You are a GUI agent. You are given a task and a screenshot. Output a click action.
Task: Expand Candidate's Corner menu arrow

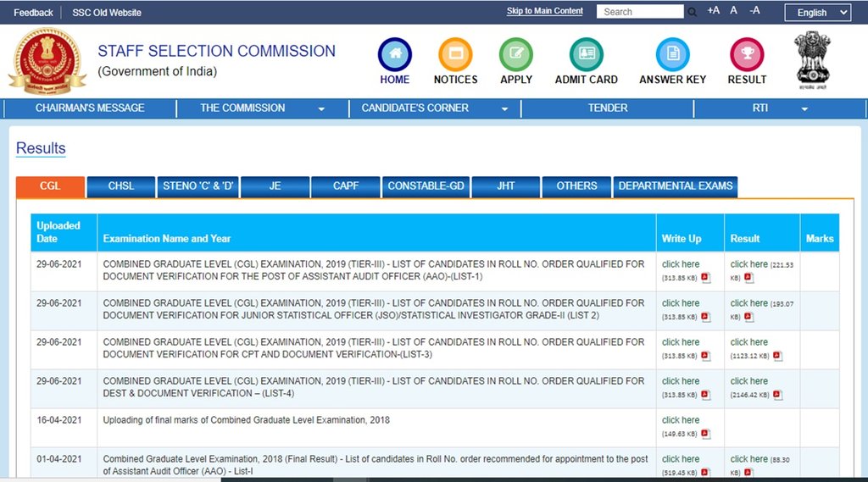(x=504, y=109)
